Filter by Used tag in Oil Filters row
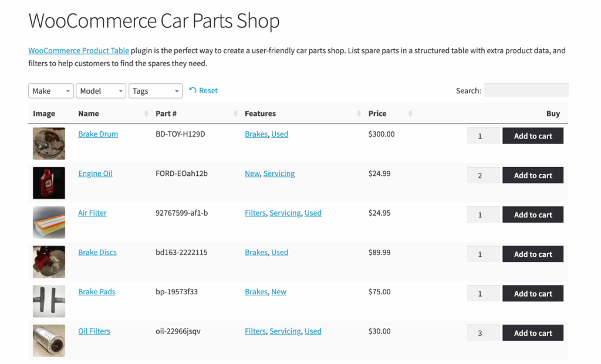 [313, 331]
